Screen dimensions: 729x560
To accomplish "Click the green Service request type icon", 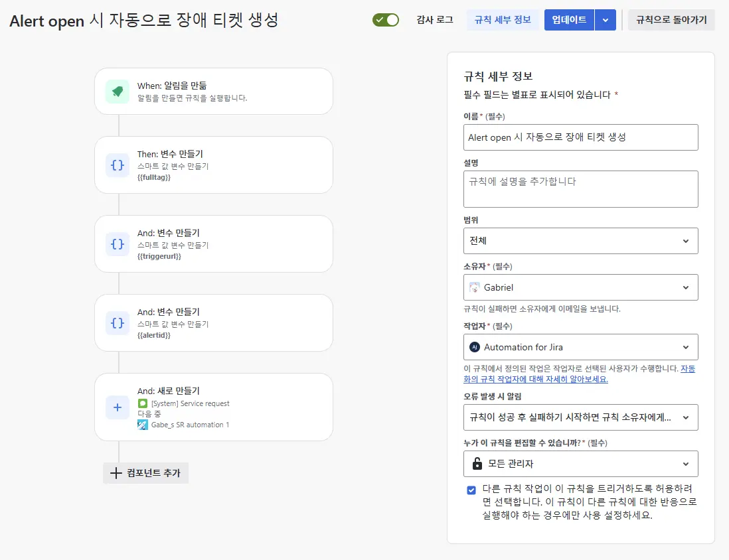I will pyautogui.click(x=143, y=403).
